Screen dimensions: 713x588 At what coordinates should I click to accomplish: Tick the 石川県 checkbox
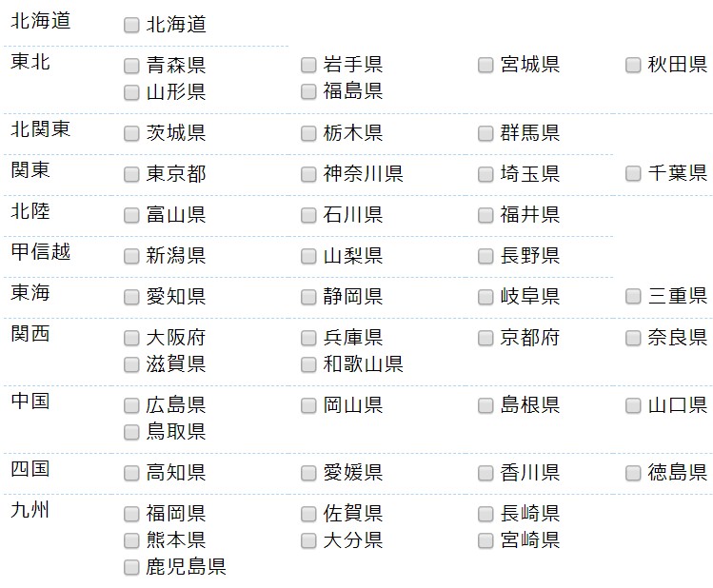tap(308, 215)
